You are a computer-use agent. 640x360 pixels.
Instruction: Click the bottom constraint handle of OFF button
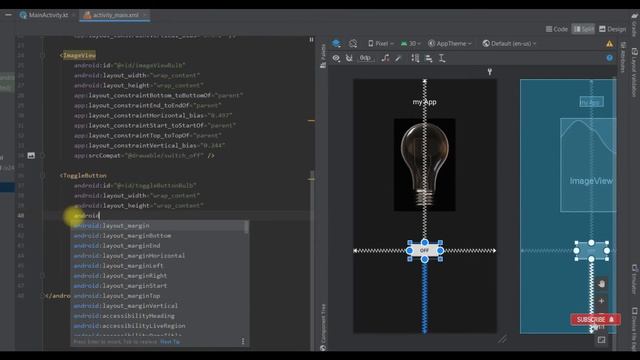tap(424, 259)
